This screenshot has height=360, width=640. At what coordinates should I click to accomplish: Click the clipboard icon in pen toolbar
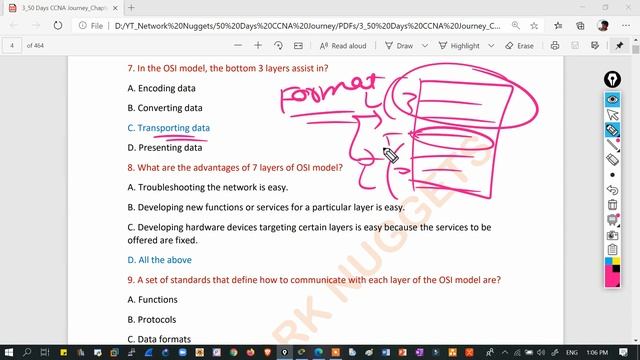point(612,249)
